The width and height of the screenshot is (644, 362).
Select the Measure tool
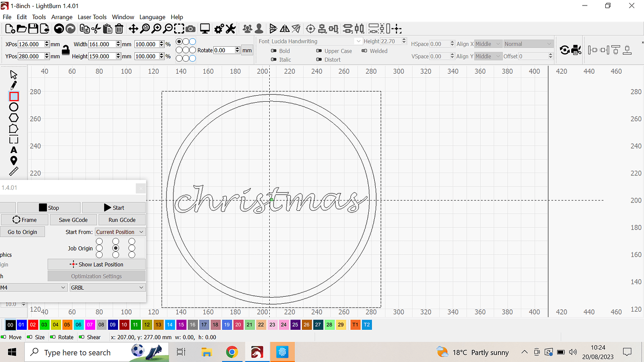coord(14,171)
